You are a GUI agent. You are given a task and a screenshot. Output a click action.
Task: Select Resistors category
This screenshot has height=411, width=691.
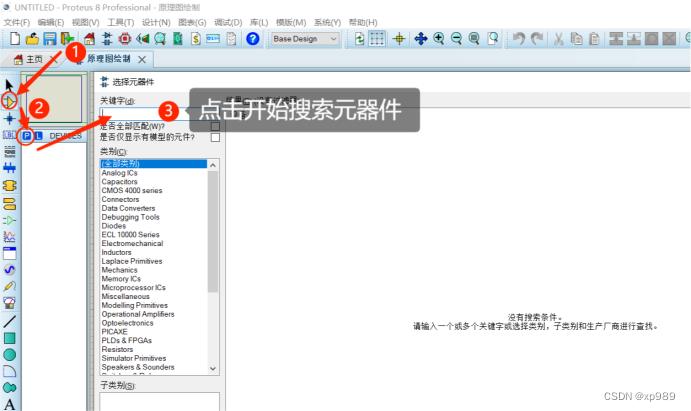[117, 349]
